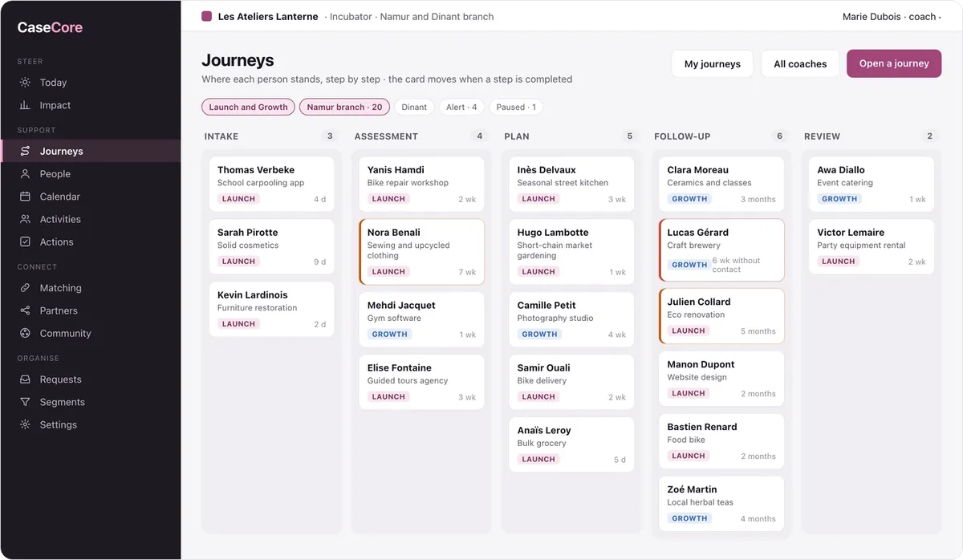Click Zoé Martin's name
This screenshot has width=963, height=560.
point(693,490)
